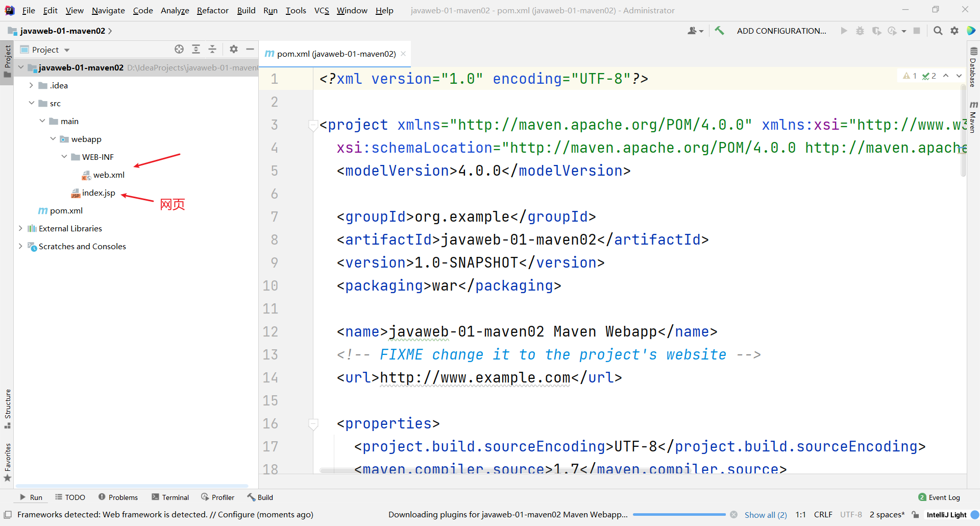The width and height of the screenshot is (980, 526).
Task: Click Add Configuration button
Action: (781, 31)
